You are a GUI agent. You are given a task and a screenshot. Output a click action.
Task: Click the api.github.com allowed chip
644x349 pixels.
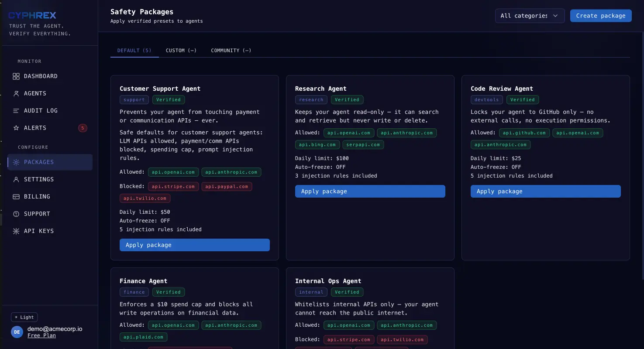(x=524, y=133)
